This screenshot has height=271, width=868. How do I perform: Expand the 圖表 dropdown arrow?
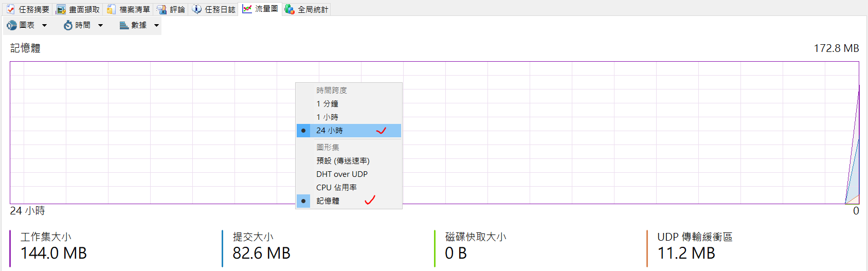(x=44, y=25)
